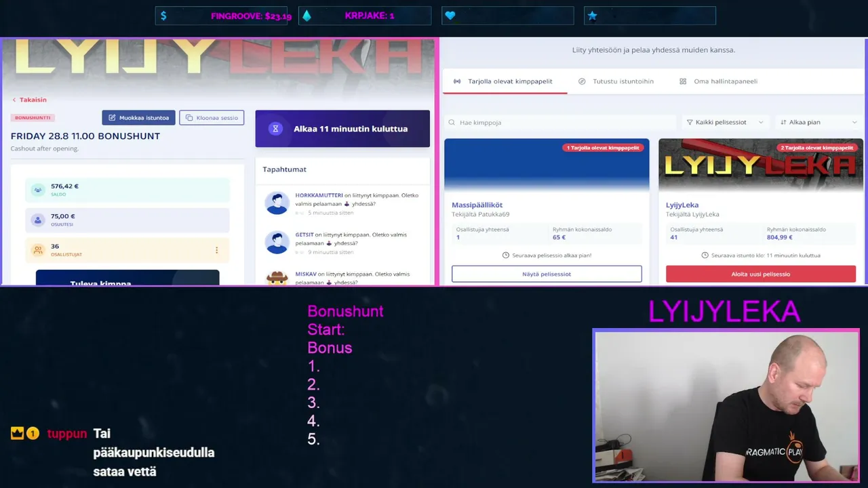868x488 pixels.
Task: Click MISKAV's cowboy hat avatar
Action: coord(277,278)
